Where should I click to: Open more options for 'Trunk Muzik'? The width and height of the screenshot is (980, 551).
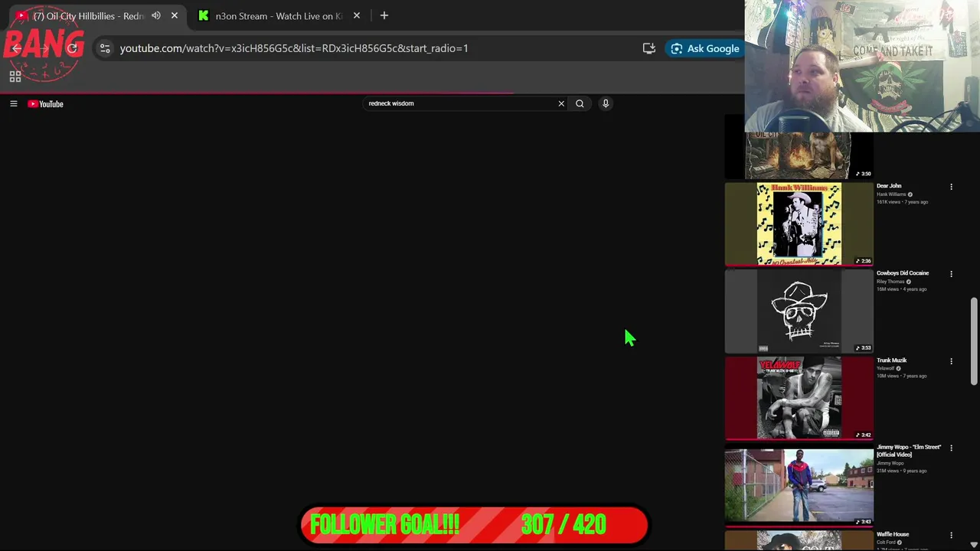pos(951,361)
